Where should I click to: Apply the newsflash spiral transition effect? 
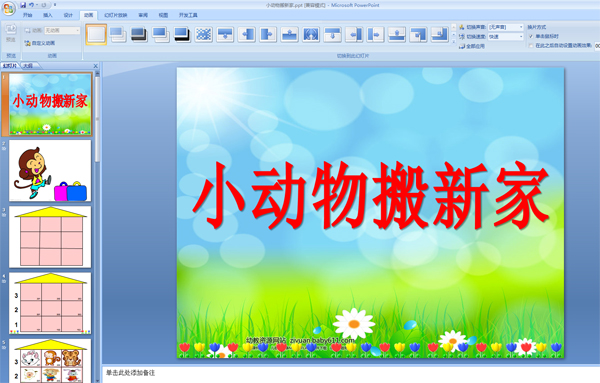311,34
